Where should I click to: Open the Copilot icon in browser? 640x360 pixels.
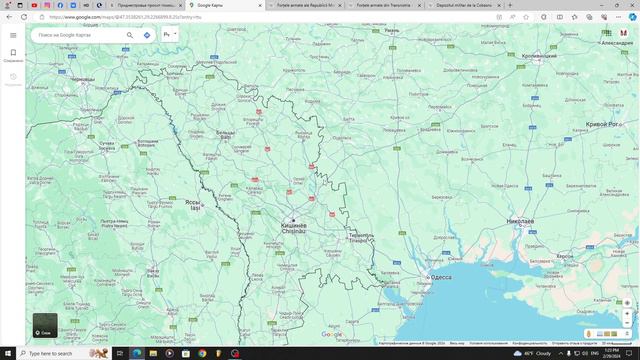[632, 17]
